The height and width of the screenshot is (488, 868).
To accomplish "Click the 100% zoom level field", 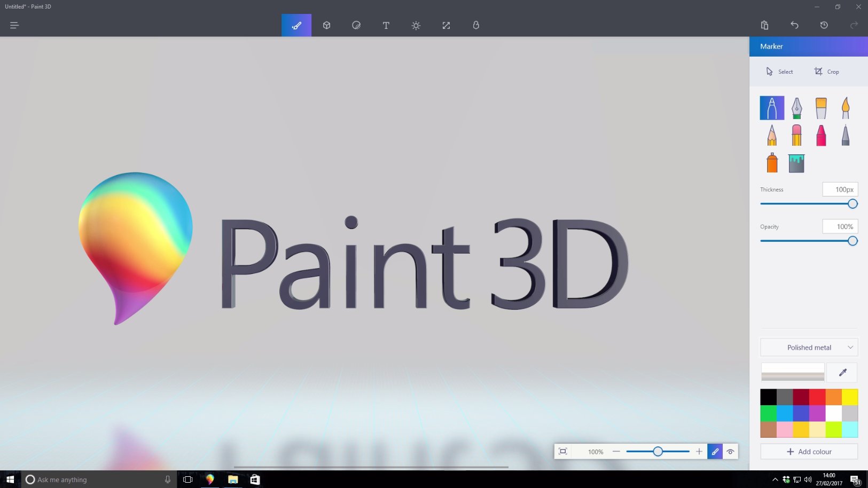I will (596, 452).
